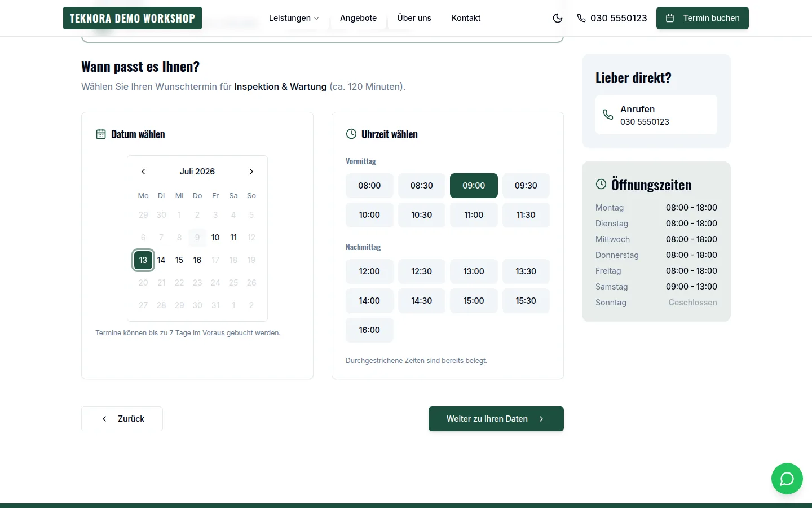The image size is (812, 508).
Task: Select July 16 in the calendar
Action: [x=197, y=260]
